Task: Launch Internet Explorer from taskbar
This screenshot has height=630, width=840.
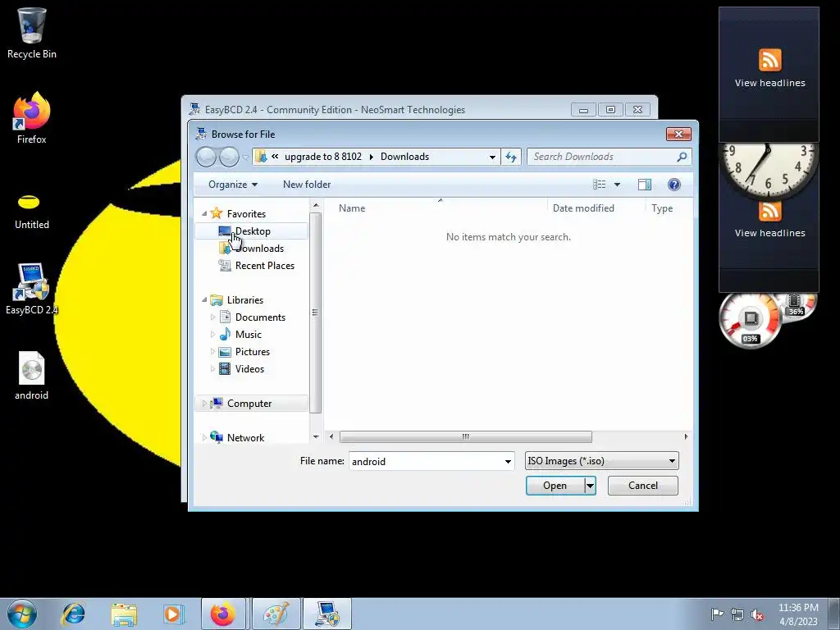Action: click(73, 614)
